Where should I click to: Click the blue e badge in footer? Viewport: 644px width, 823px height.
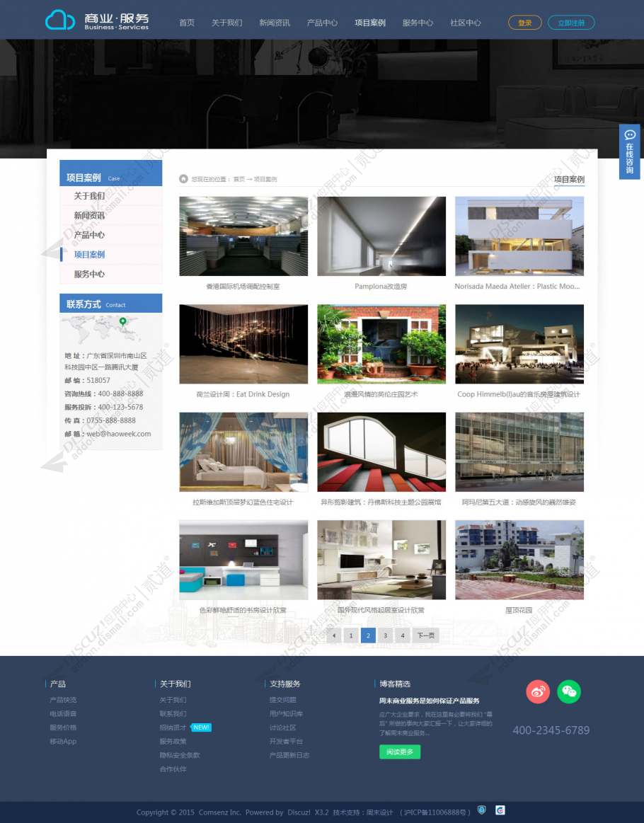click(500, 810)
